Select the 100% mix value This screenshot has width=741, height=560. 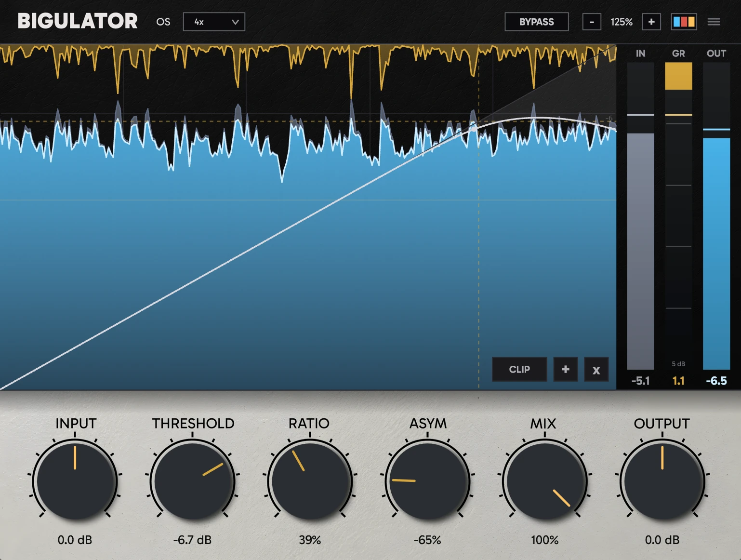[x=545, y=540]
